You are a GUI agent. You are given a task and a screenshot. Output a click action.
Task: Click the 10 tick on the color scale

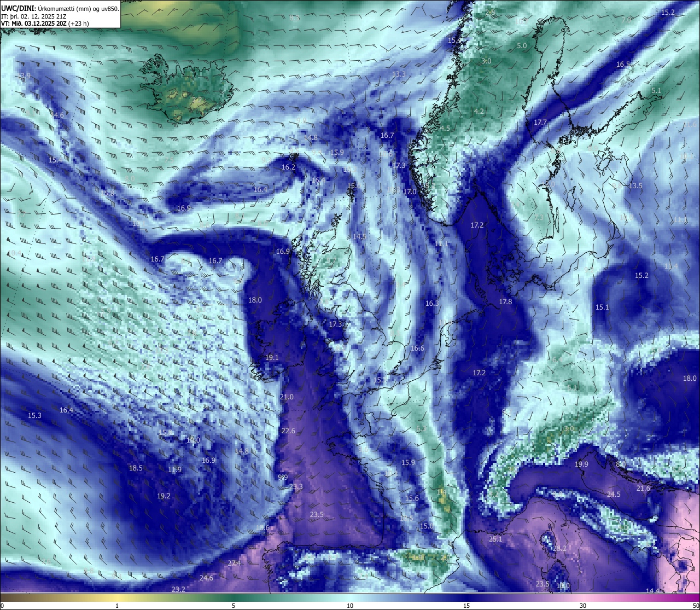[350, 605]
